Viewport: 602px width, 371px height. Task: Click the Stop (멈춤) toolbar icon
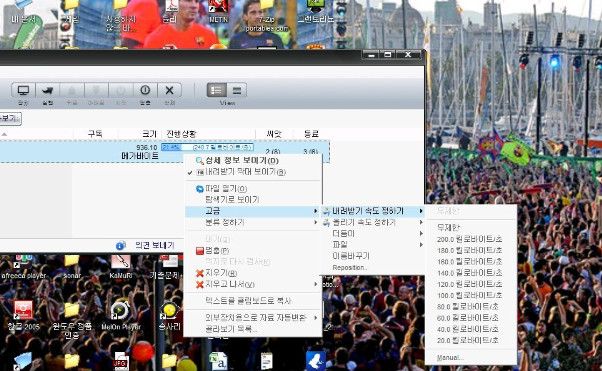[x=145, y=91]
